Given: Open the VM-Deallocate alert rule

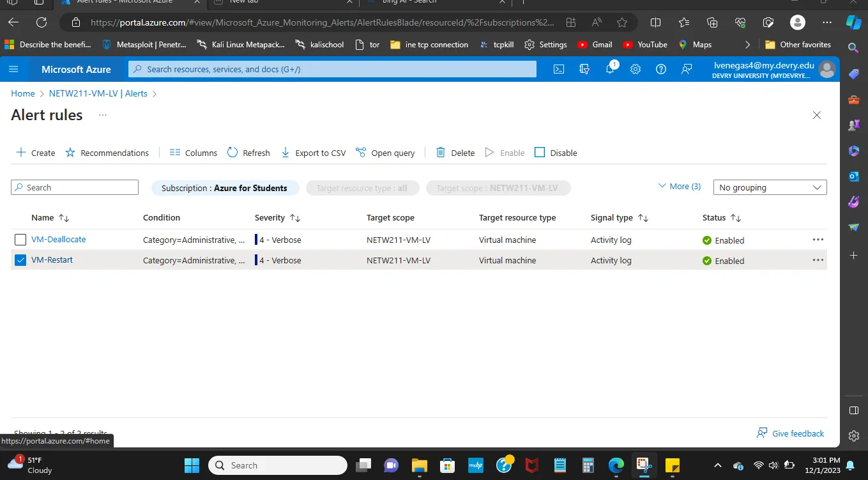Looking at the screenshot, I should (58, 240).
